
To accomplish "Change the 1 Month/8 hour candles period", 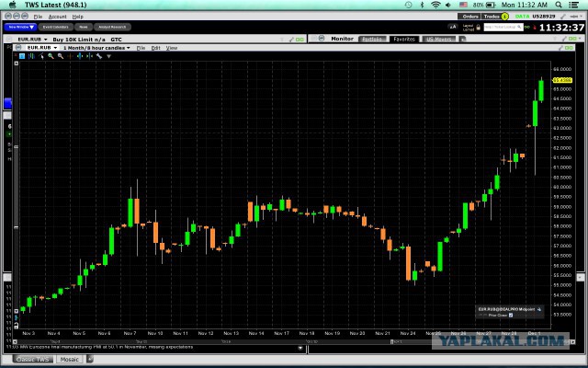I will point(96,48).
